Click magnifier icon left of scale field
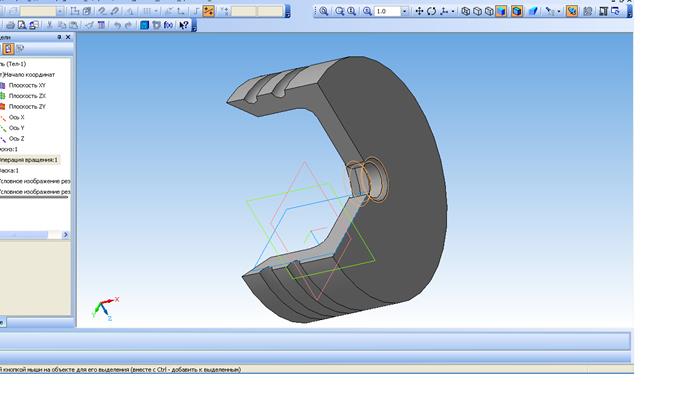The width and height of the screenshot is (681, 409). tap(367, 11)
